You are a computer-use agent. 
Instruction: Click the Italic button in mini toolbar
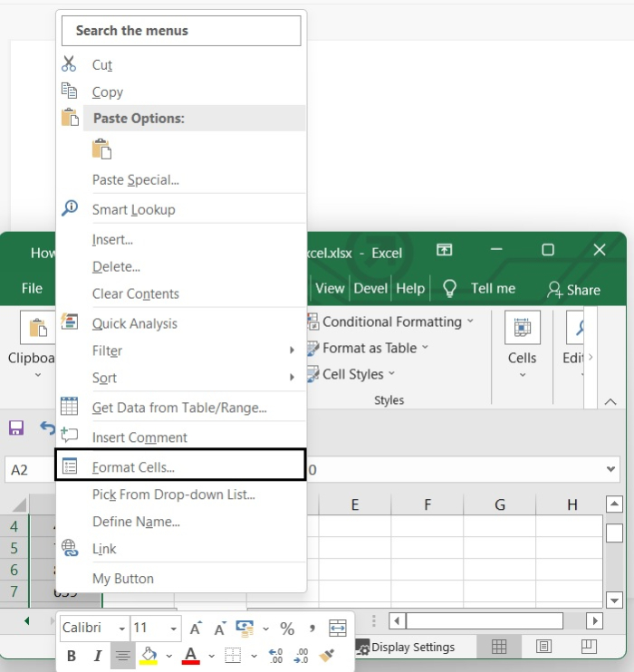[97, 656]
